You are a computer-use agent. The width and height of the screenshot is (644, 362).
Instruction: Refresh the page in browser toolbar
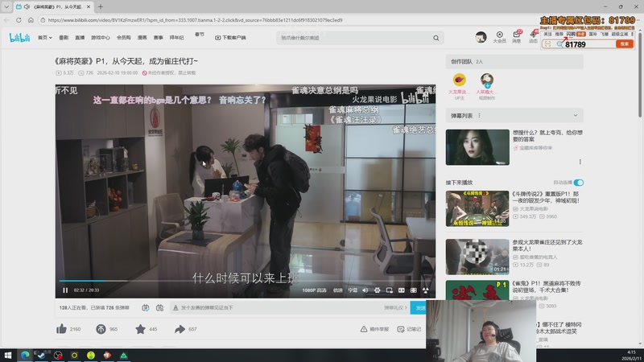click(19, 19)
